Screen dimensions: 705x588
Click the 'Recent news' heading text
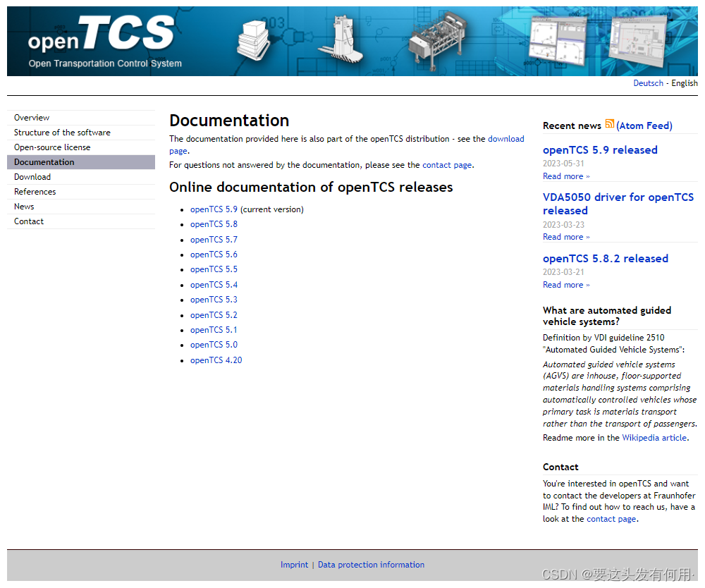click(572, 126)
